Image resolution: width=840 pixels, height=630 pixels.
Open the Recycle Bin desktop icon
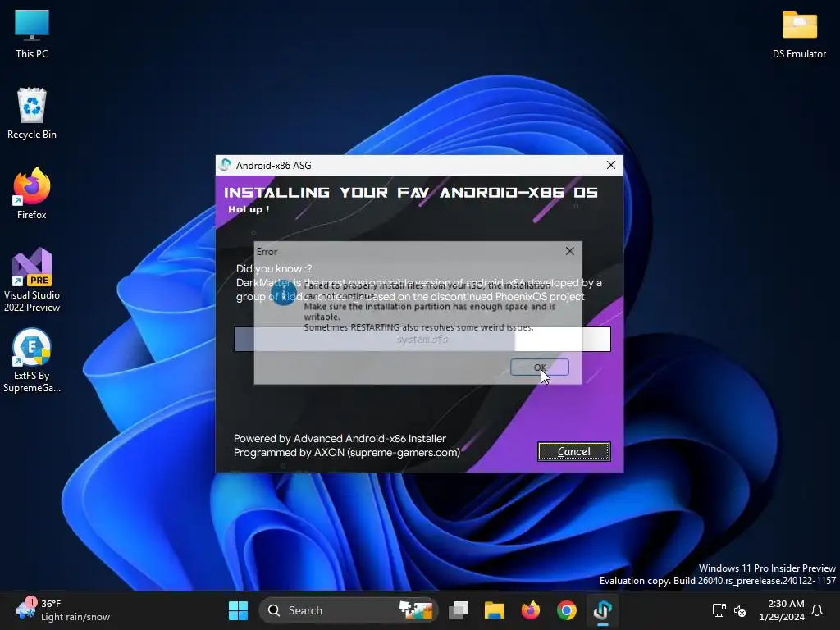32,113
